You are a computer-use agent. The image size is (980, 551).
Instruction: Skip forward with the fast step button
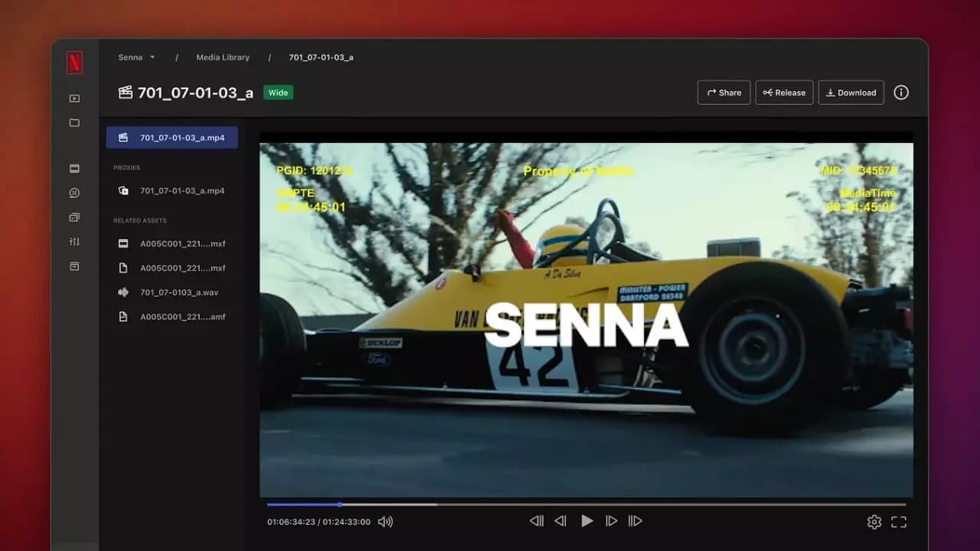pyautogui.click(x=635, y=521)
